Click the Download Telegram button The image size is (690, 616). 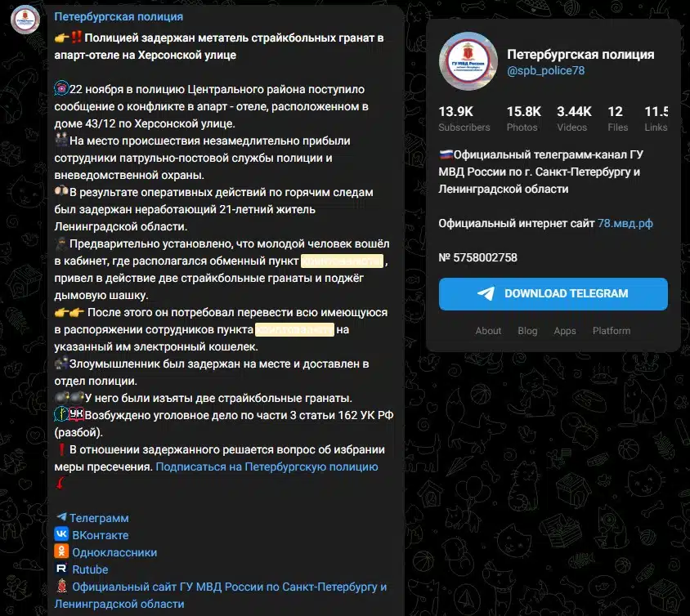pos(553,294)
